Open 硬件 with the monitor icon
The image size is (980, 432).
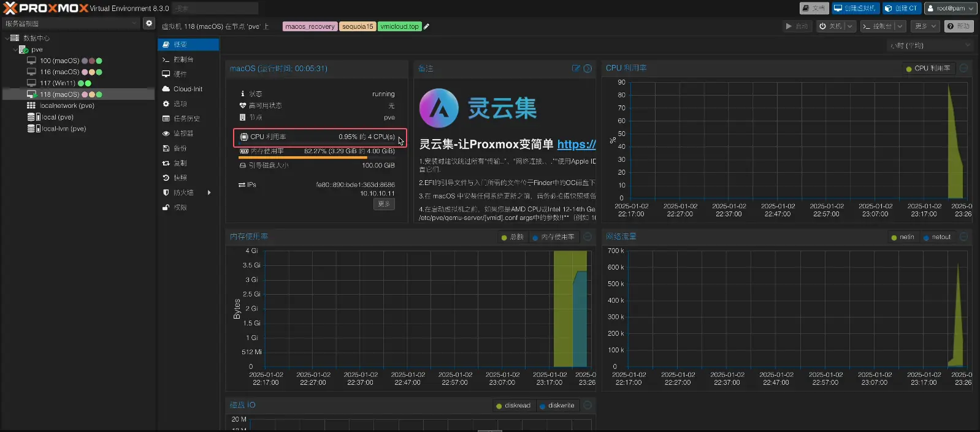pyautogui.click(x=188, y=74)
